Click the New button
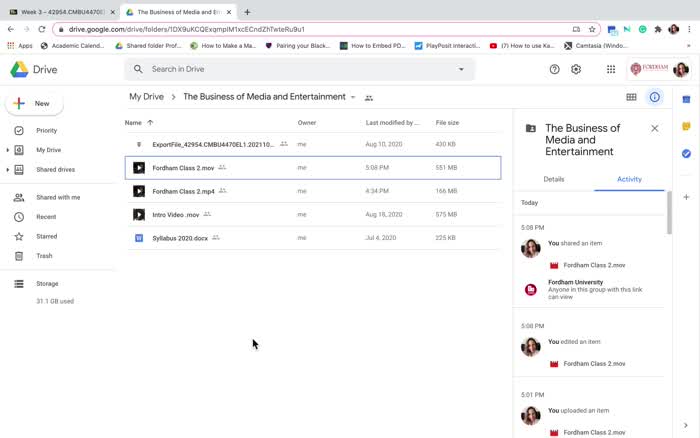700x438 pixels. click(x=34, y=104)
